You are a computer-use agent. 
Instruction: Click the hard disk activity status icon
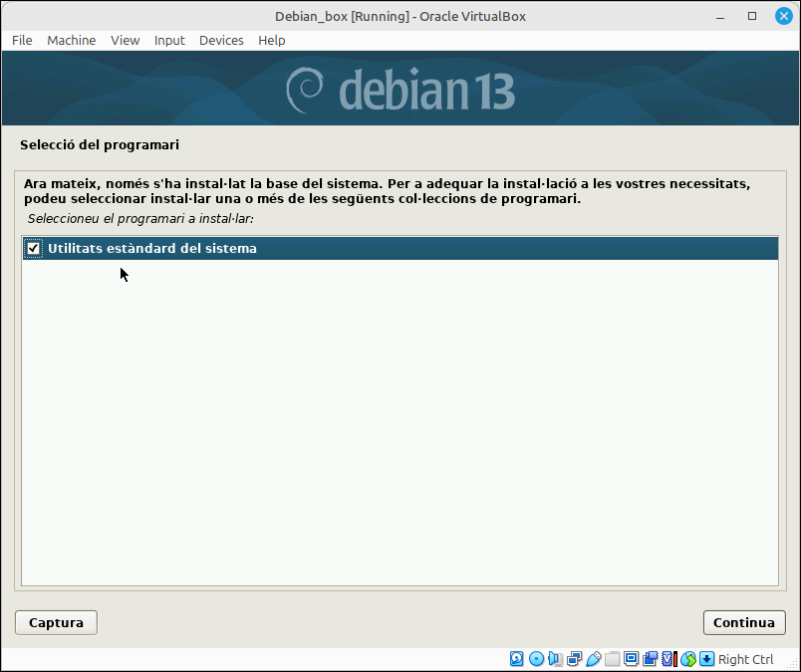coord(516,659)
